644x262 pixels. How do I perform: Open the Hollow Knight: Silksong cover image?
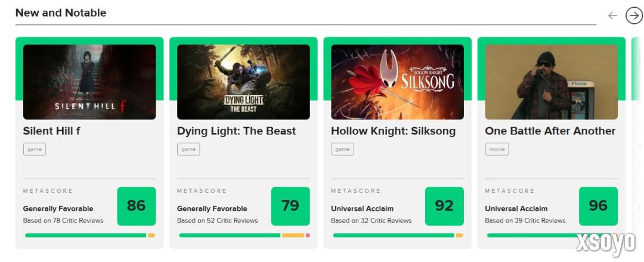[x=397, y=82]
